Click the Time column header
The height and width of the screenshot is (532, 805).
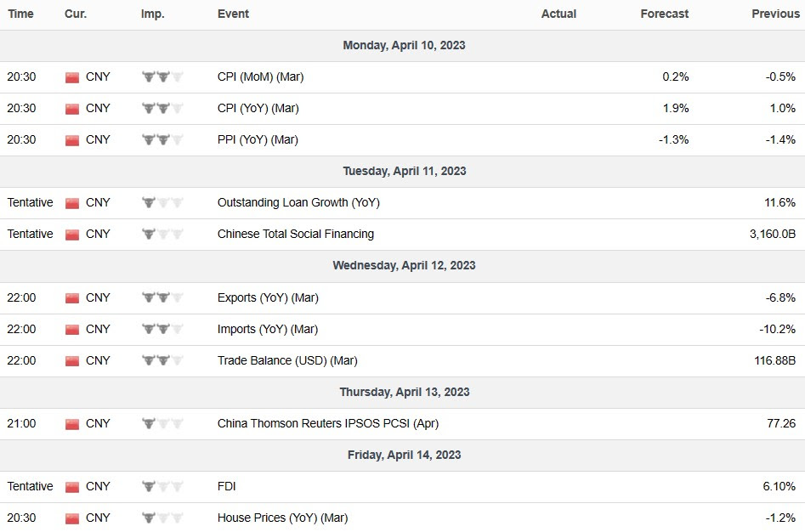20,14
